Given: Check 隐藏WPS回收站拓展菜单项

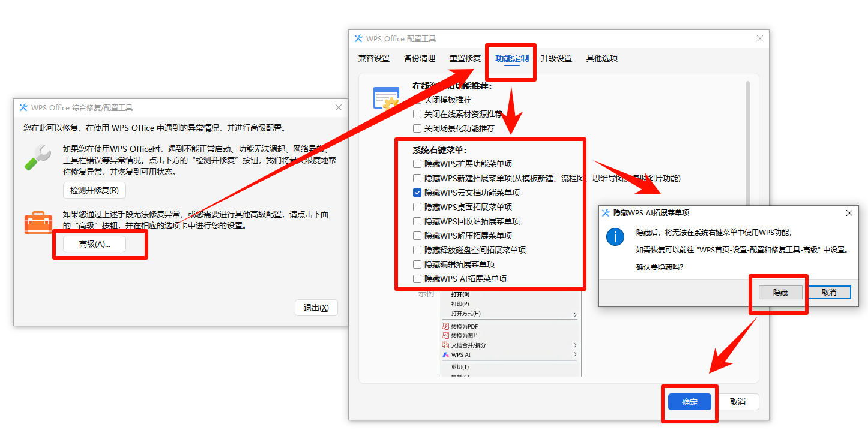Looking at the screenshot, I should (417, 221).
